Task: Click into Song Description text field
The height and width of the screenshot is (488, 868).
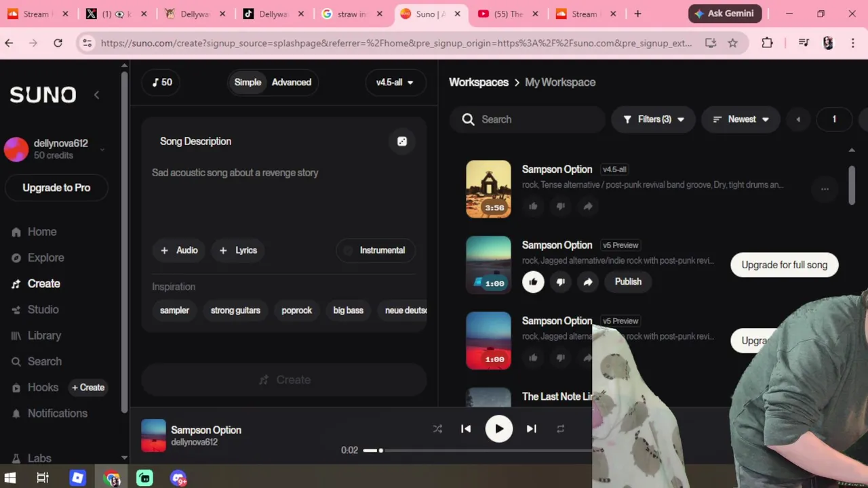Action: coord(283,197)
